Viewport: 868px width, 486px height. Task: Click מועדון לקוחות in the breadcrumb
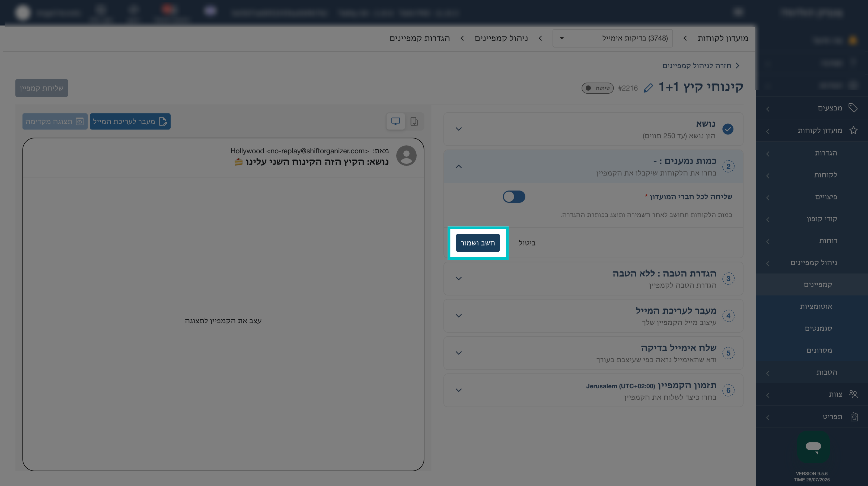723,38
